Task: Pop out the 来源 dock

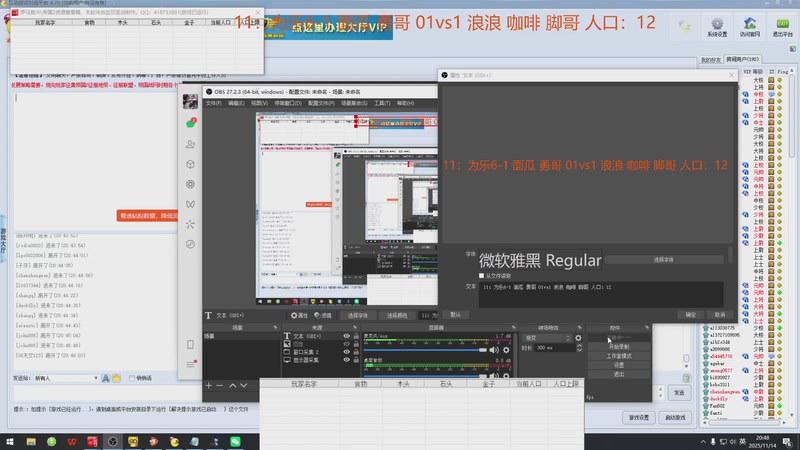Action: pyautogui.click(x=355, y=328)
